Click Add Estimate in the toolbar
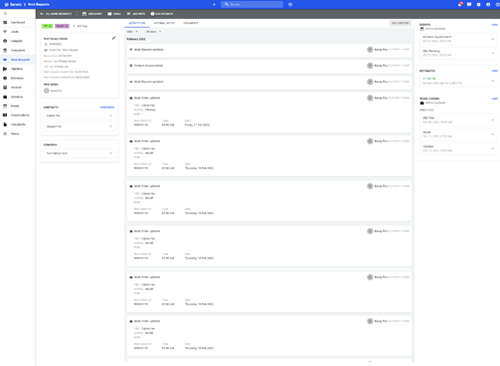The width and height of the screenshot is (500, 366). coord(162,14)
